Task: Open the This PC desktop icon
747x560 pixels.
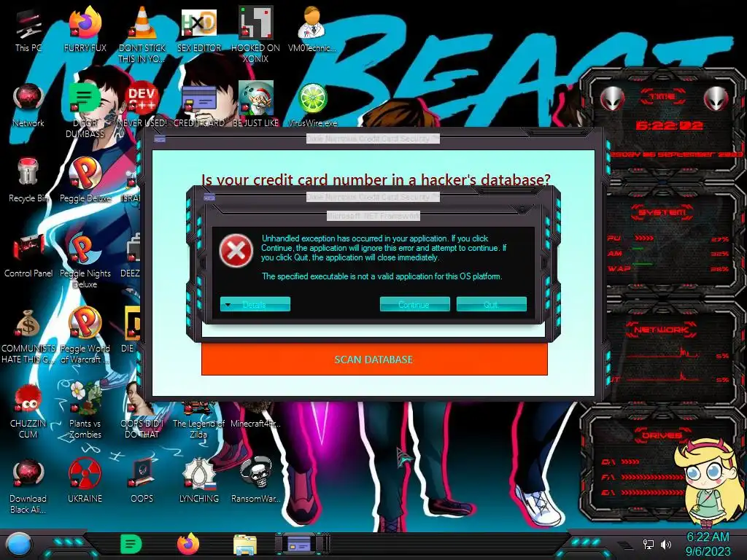Action: [28, 31]
